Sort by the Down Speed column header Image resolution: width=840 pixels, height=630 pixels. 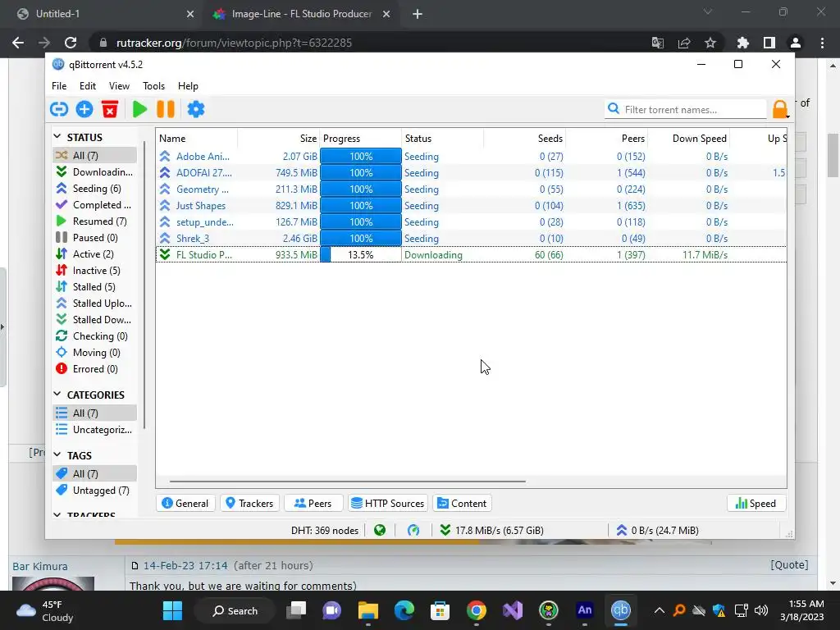(x=689, y=138)
